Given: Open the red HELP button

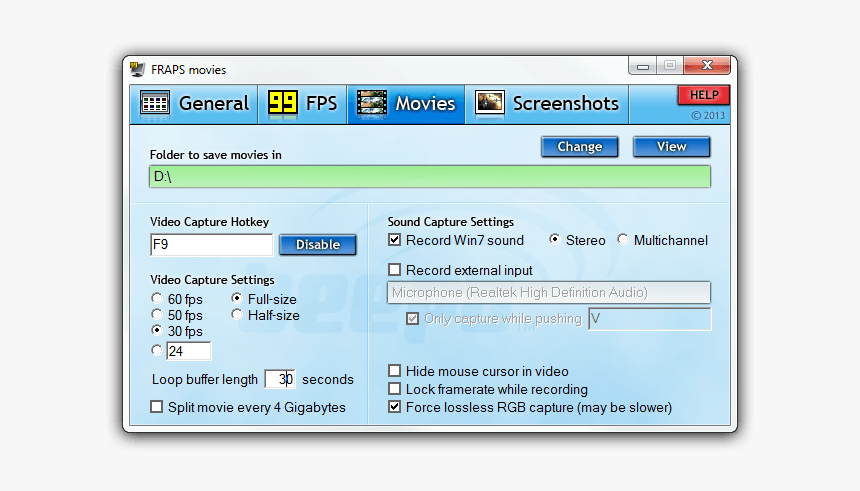Looking at the screenshot, I should 704,95.
